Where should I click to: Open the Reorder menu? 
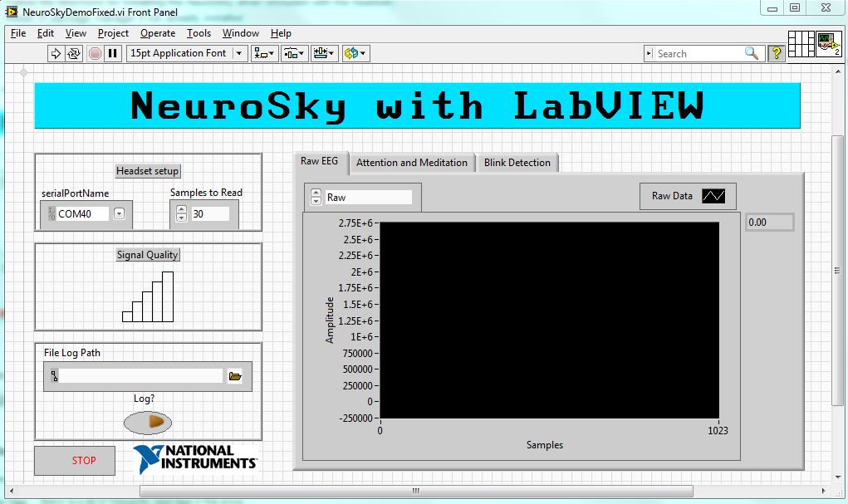point(355,53)
